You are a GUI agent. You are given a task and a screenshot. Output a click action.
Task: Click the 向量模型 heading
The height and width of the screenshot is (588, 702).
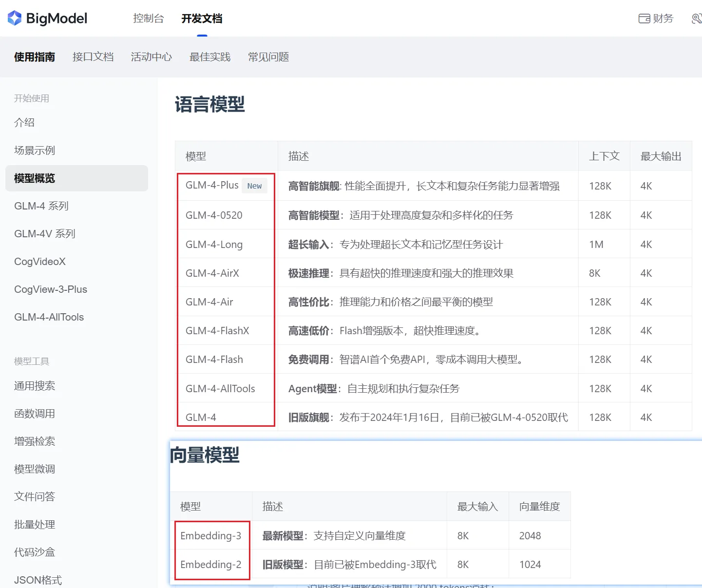click(x=205, y=455)
